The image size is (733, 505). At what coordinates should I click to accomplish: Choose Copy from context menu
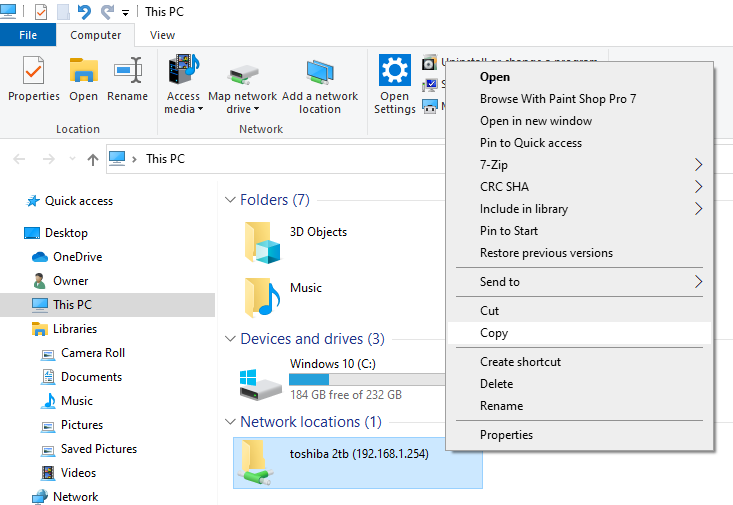(580, 333)
